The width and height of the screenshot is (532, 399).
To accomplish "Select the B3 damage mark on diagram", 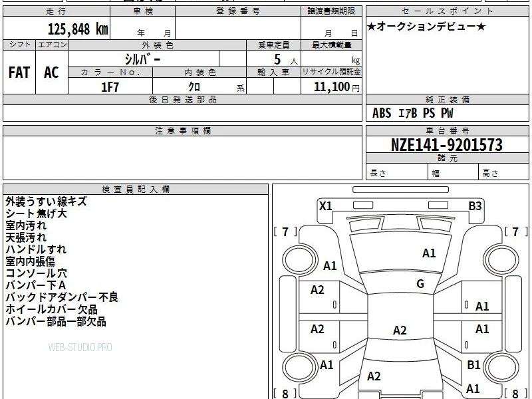I will [475, 206].
